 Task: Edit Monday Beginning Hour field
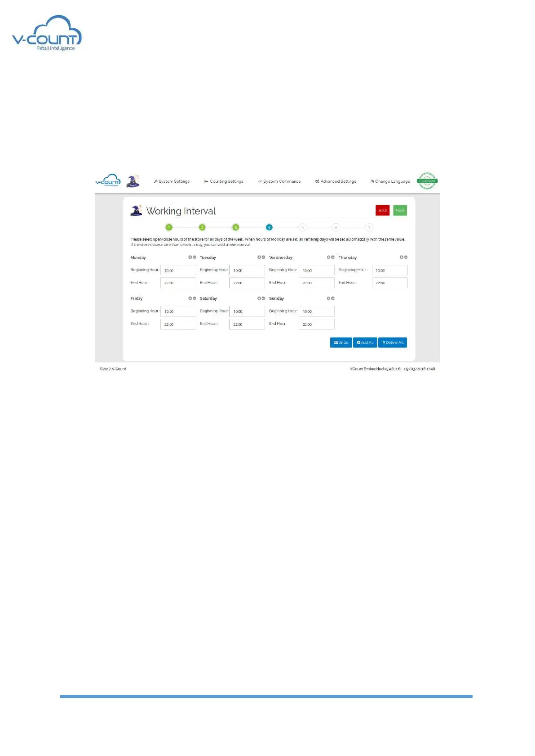[x=178, y=270]
